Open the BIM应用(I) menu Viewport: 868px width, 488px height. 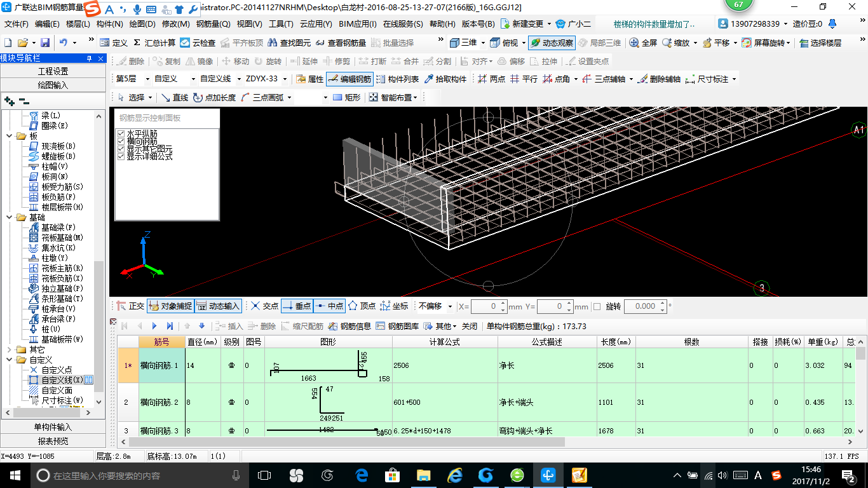click(358, 24)
